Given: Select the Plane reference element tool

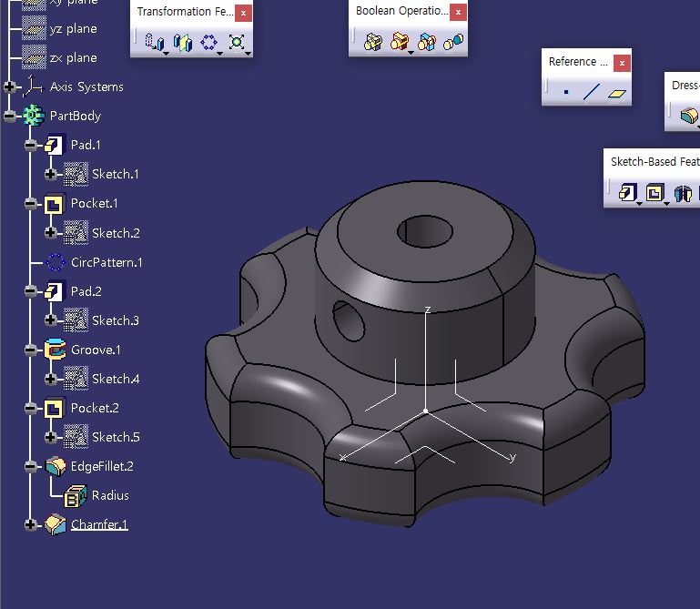Looking at the screenshot, I should point(617,93).
